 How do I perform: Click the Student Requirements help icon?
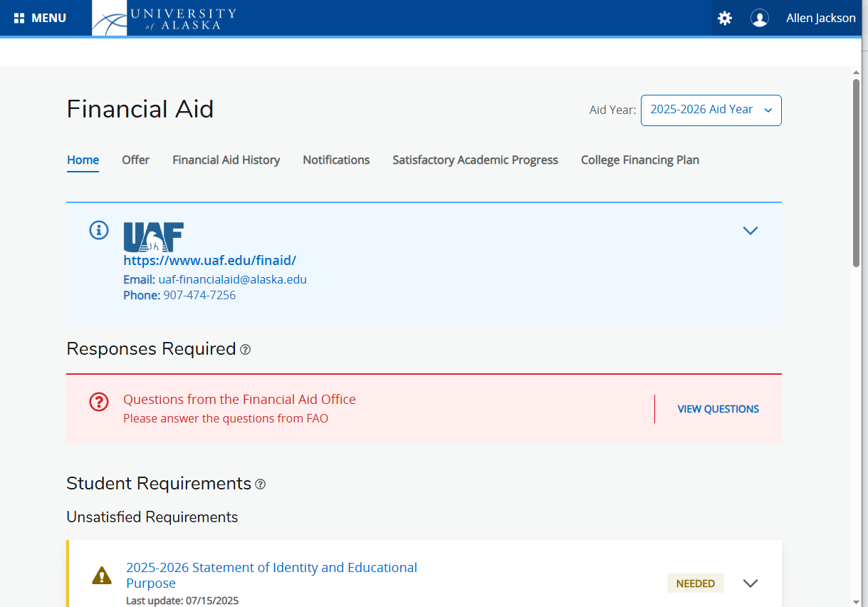[x=261, y=484]
